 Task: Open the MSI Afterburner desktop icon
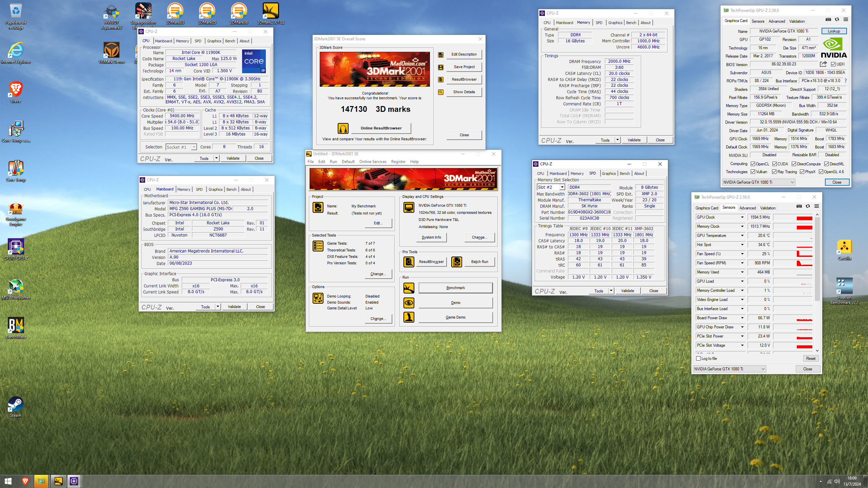pyautogui.click(x=16, y=289)
